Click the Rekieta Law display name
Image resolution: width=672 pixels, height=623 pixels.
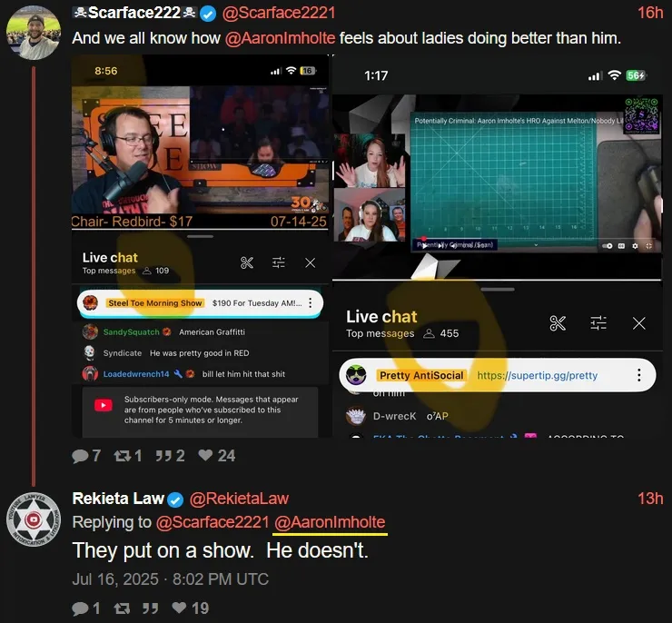[118, 499]
